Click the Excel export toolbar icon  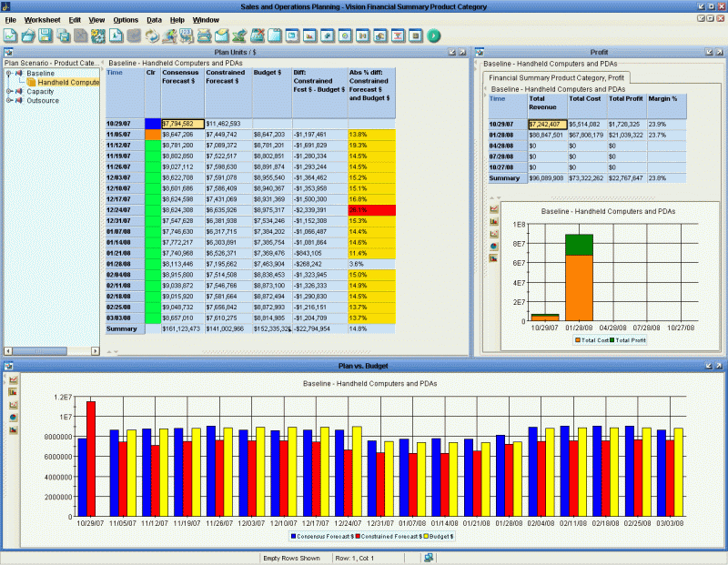point(239,35)
